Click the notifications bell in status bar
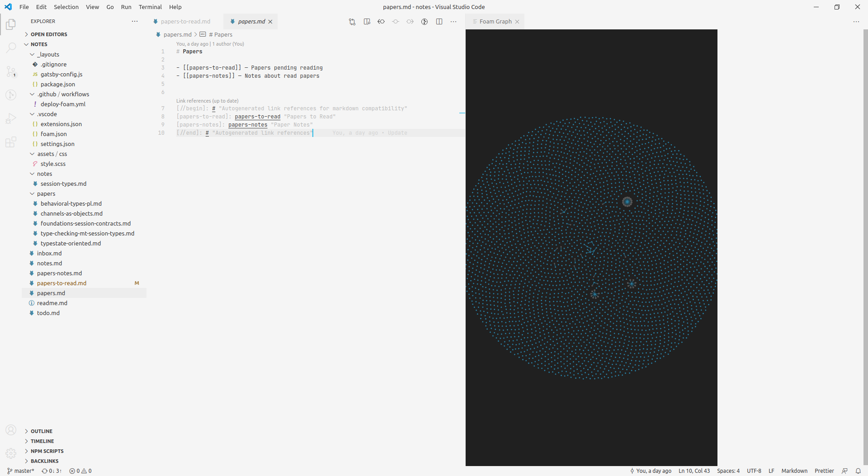The height and width of the screenshot is (476, 868). click(x=858, y=471)
